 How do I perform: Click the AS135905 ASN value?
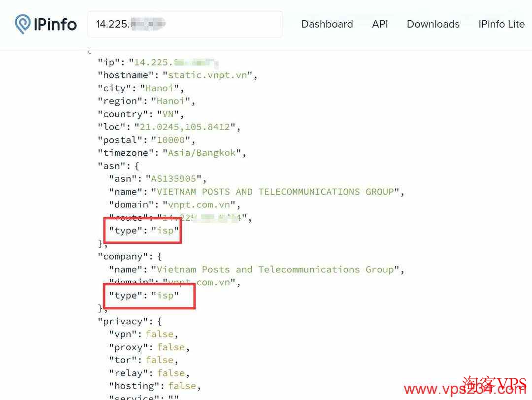(173, 179)
